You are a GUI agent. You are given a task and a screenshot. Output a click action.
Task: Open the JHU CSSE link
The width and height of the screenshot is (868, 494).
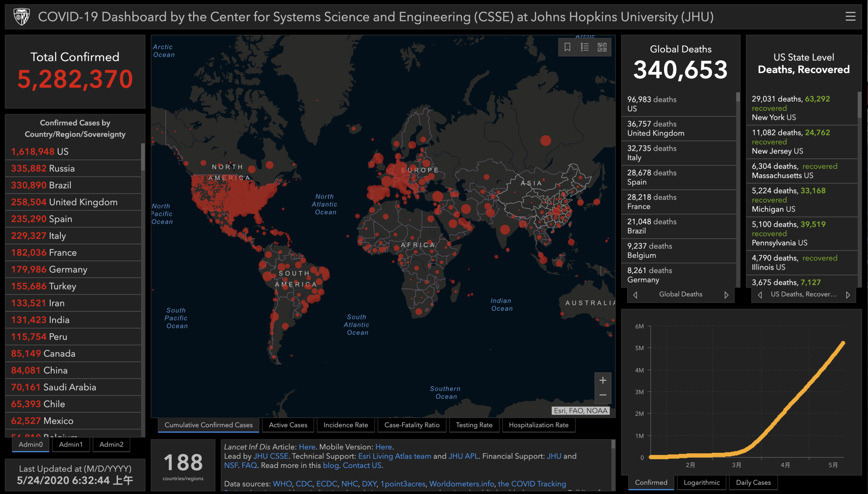click(271, 456)
